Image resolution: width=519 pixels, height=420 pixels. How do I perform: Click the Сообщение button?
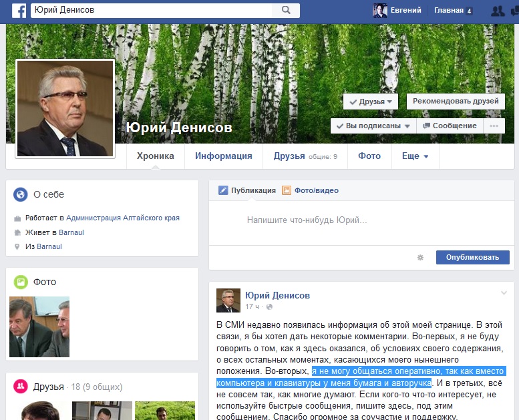pos(449,126)
